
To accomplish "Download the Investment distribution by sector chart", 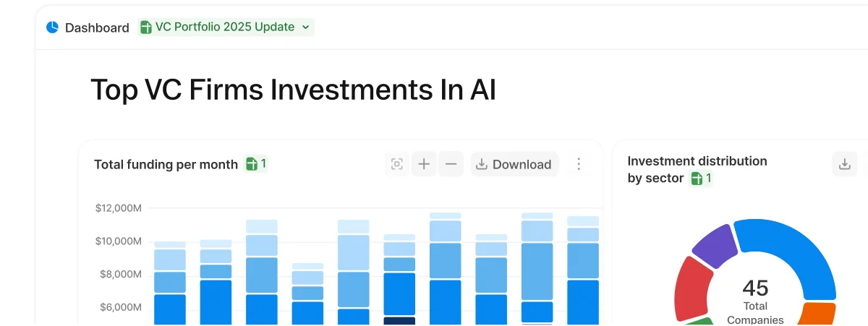I will tap(844, 164).
